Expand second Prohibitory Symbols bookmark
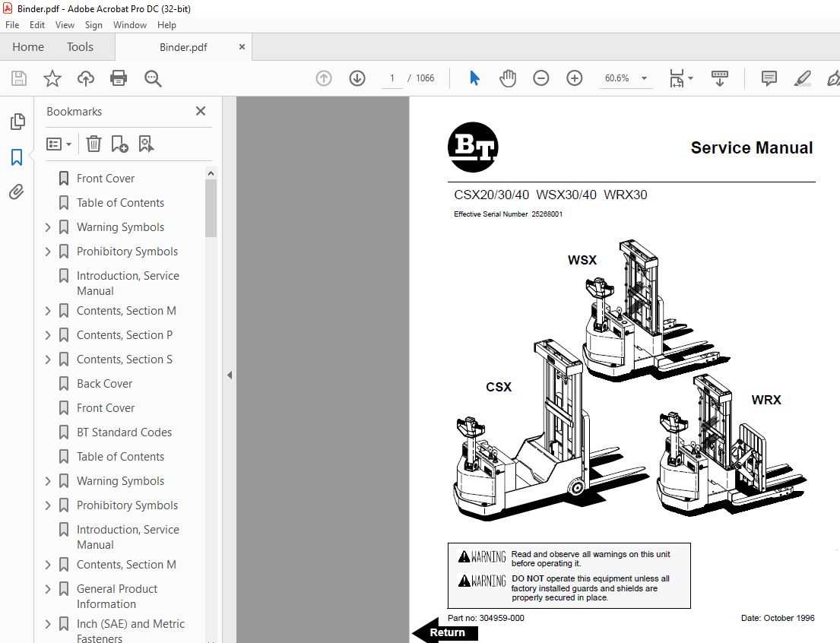 (48, 505)
